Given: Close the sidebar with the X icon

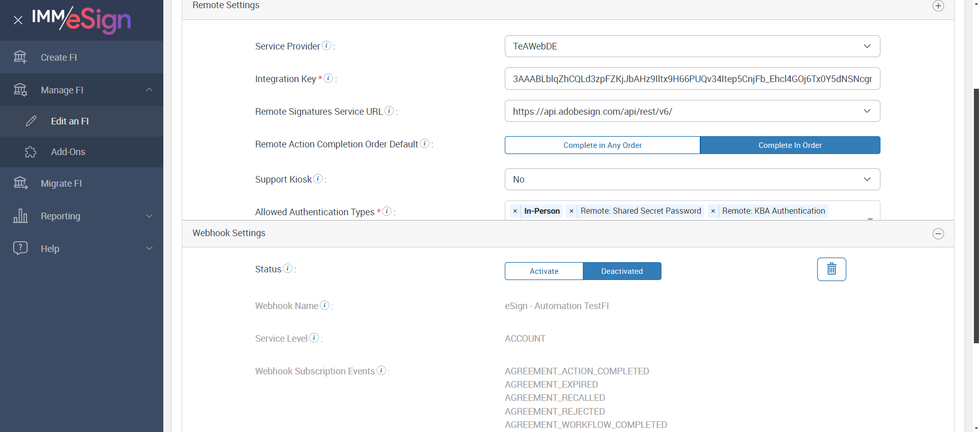Looking at the screenshot, I should point(18,20).
